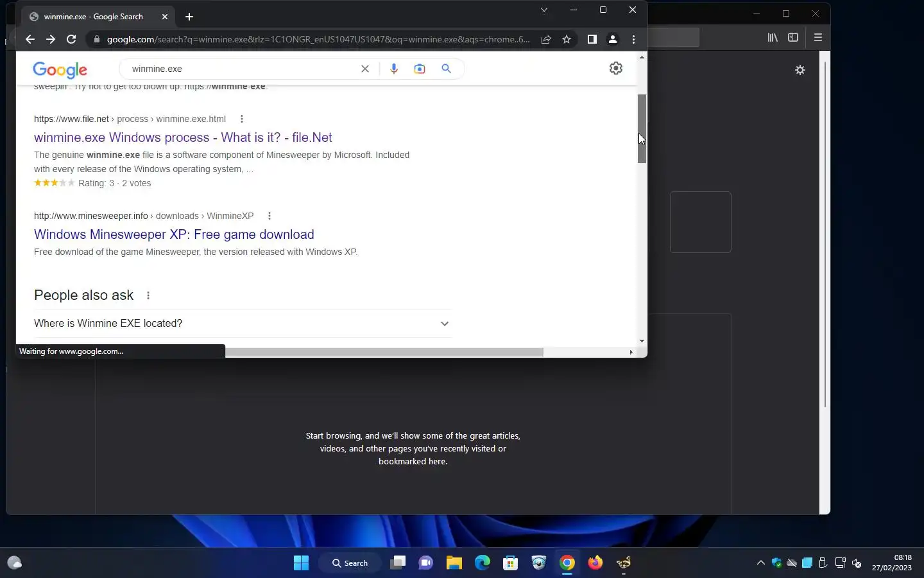Open Windows Start menu
This screenshot has width=924, height=578.
click(x=301, y=563)
